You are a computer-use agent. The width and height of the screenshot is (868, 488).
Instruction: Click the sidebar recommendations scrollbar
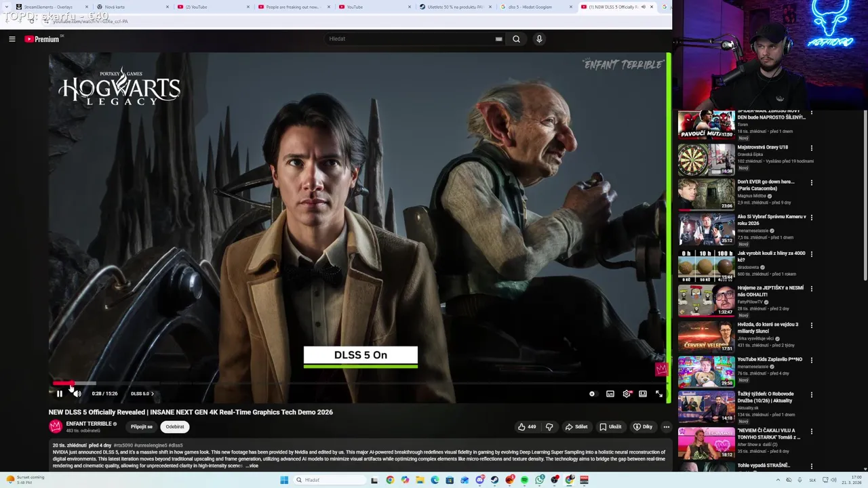point(865,197)
